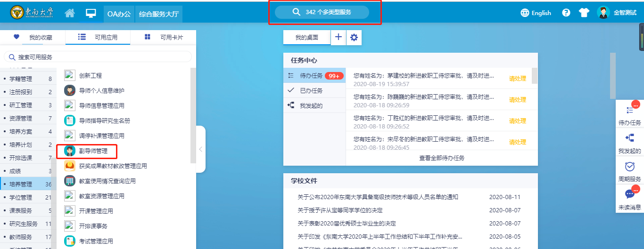The image size is (644, 249).
Task: Collapse the left services panel arrow
Action: 200,149
